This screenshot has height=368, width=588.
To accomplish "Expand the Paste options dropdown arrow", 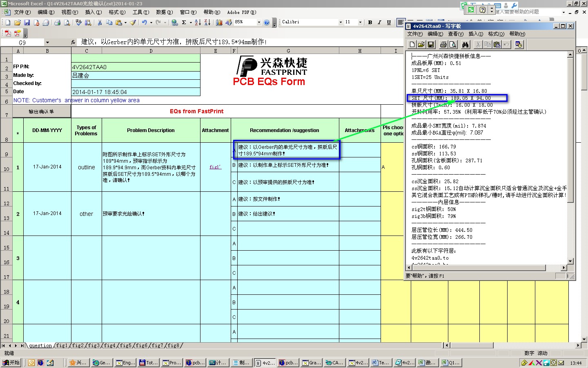I will [x=125, y=22].
